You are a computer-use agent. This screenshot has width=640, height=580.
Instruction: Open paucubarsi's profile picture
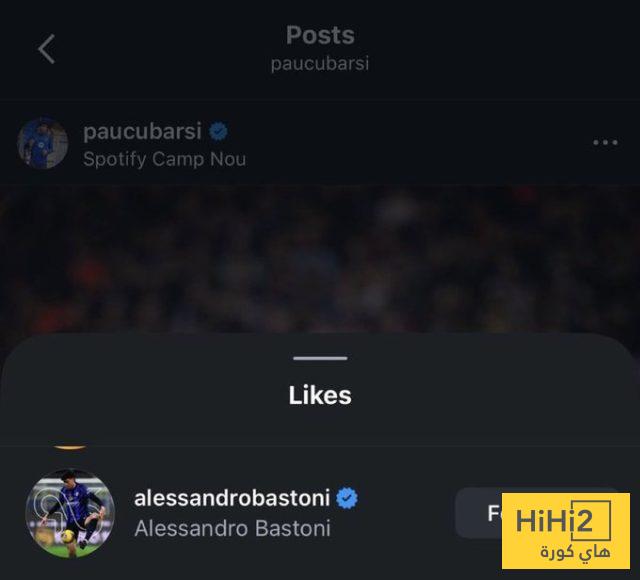coord(42,143)
